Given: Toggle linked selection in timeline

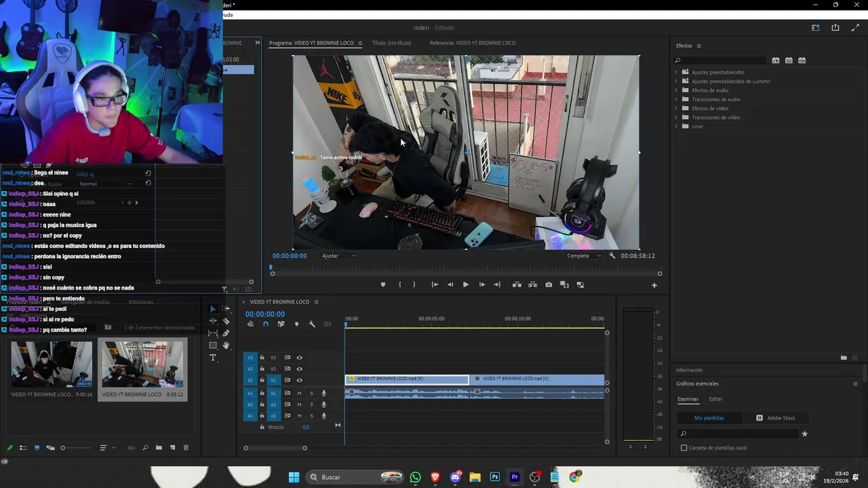Looking at the screenshot, I should coord(281,324).
